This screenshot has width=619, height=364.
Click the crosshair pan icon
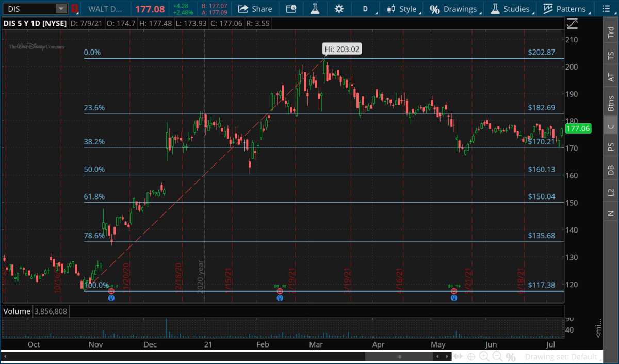tap(471, 356)
